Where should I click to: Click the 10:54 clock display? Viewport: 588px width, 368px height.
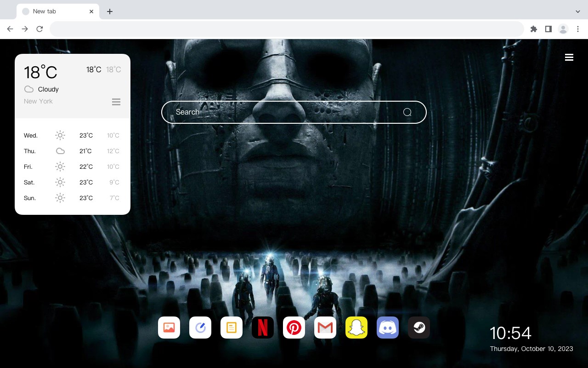click(510, 333)
